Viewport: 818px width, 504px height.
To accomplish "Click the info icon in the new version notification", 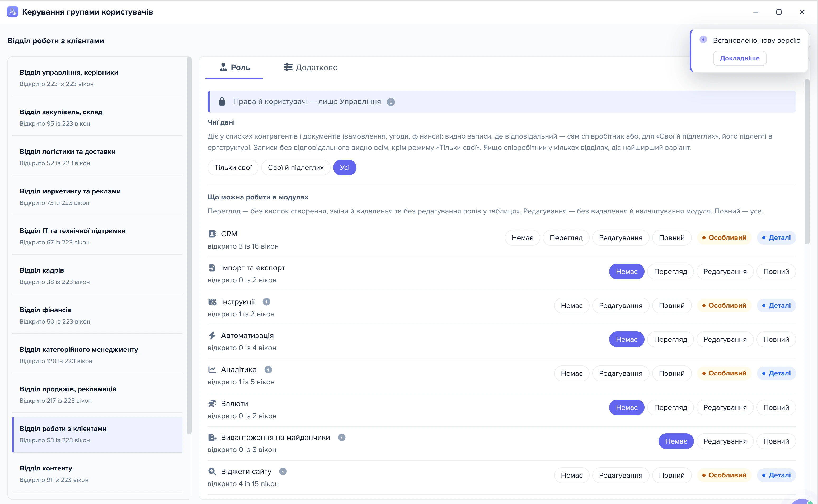I will [703, 40].
